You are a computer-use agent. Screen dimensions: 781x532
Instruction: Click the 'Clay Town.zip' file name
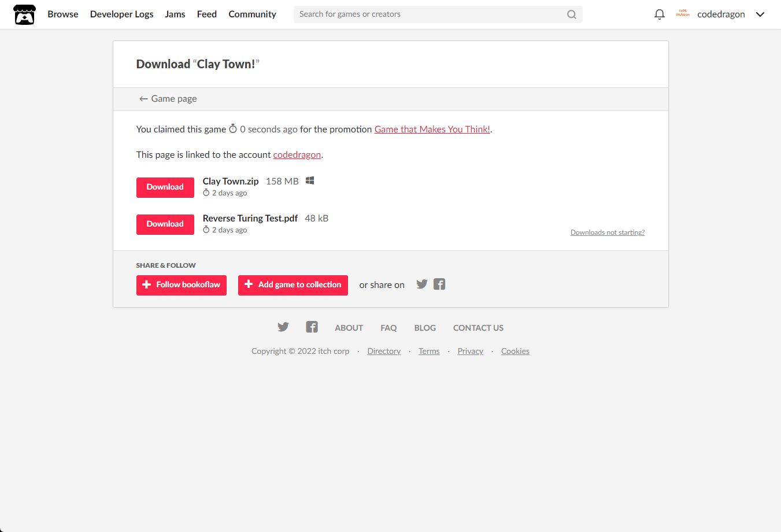tap(231, 181)
